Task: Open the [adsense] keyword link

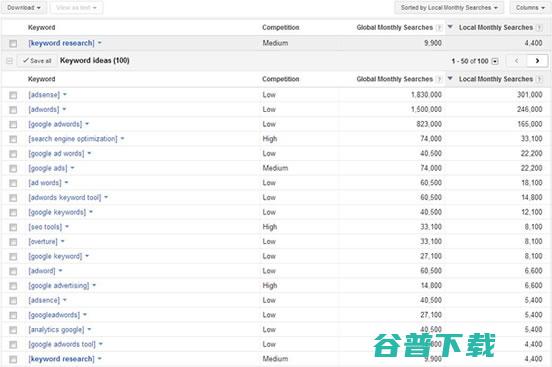Action: (x=44, y=94)
